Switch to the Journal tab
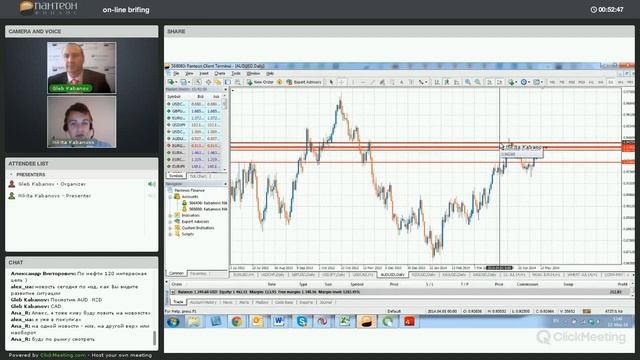The width and height of the screenshot is (640, 360). coord(325,302)
